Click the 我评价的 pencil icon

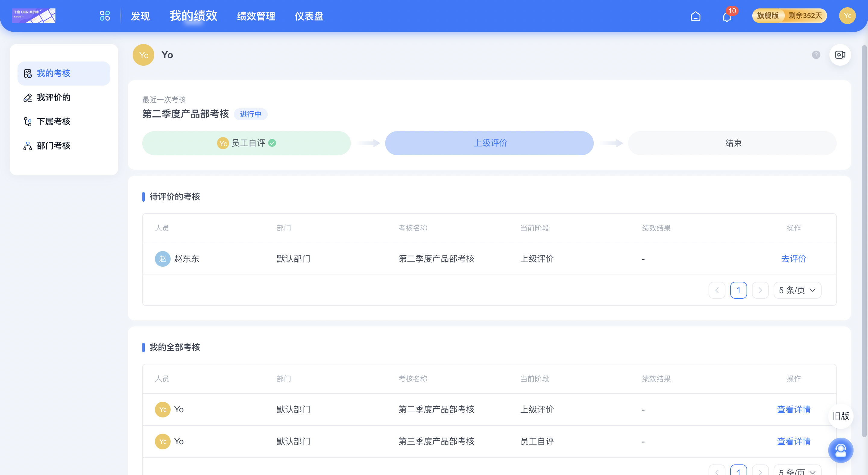coord(28,98)
